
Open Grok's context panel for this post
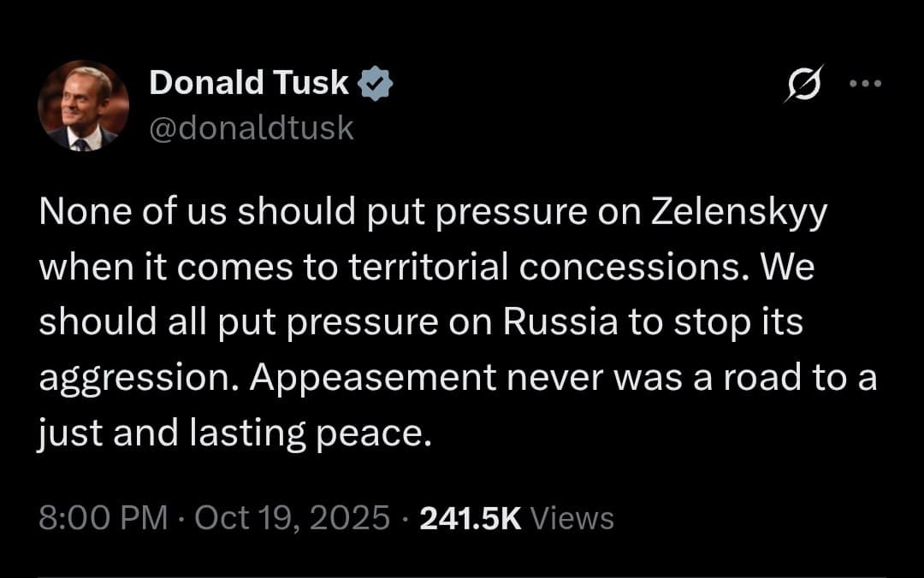click(805, 83)
